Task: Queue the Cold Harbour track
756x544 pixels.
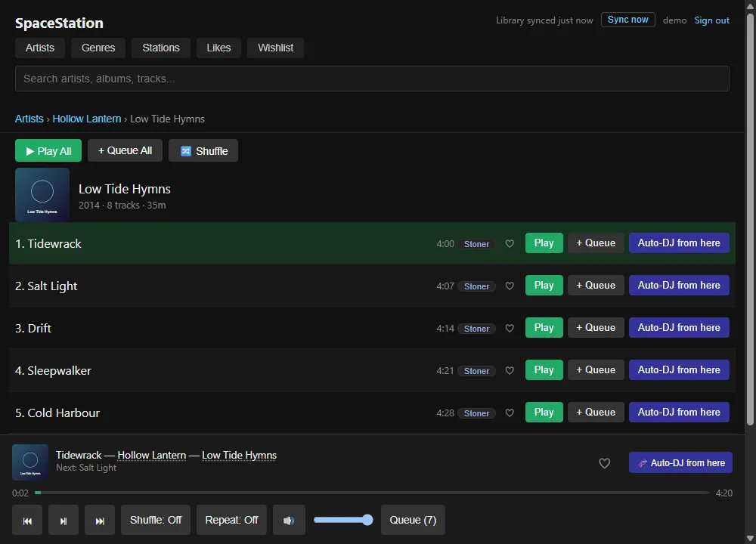Action: pyautogui.click(x=596, y=413)
